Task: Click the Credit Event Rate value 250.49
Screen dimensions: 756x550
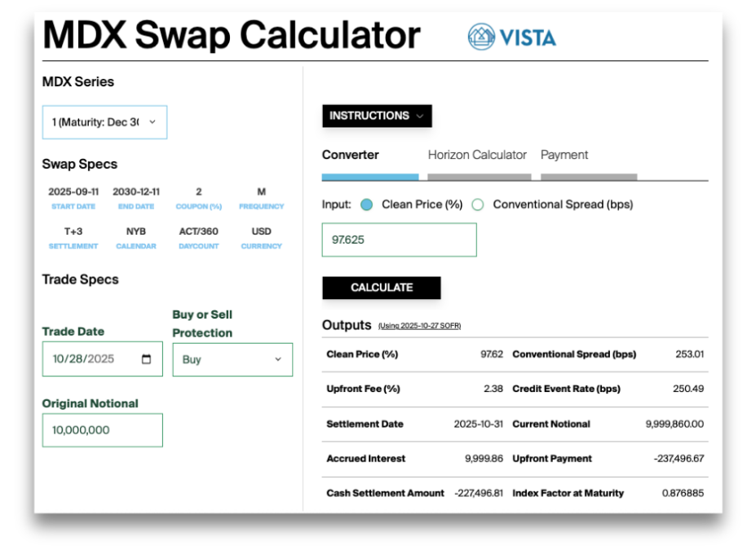Action: click(688, 389)
